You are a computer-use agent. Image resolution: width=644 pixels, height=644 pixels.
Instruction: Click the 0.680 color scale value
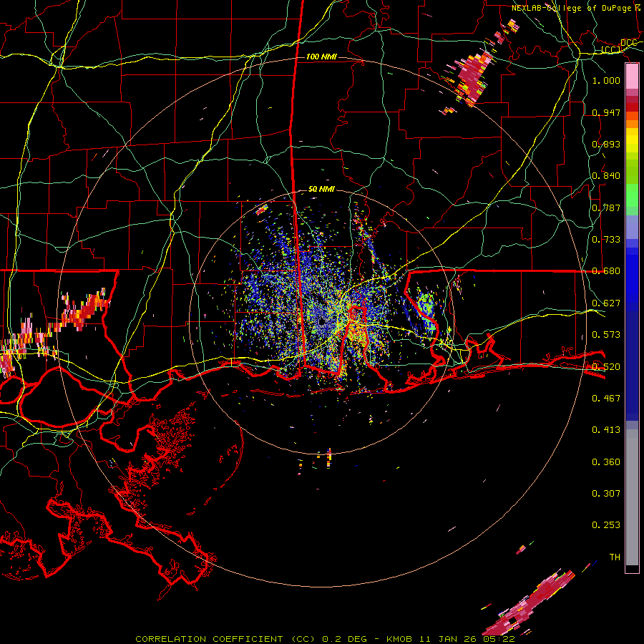606,271
